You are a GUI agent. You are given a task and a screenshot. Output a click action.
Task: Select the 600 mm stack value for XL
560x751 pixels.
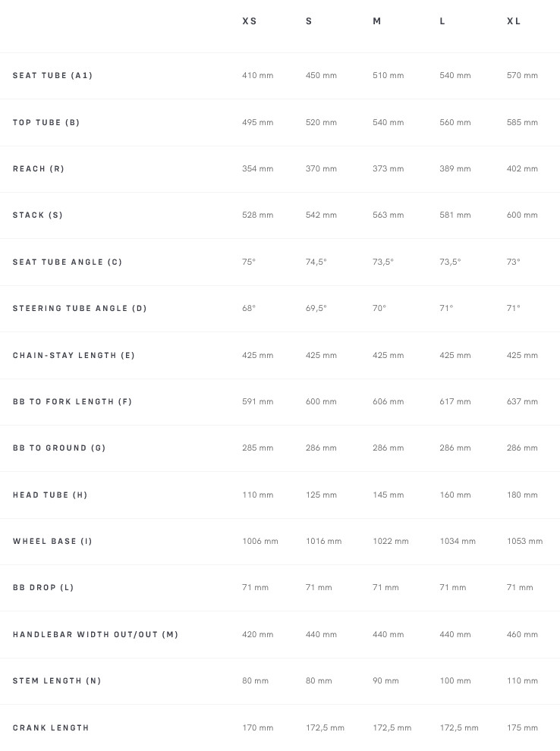522,215
